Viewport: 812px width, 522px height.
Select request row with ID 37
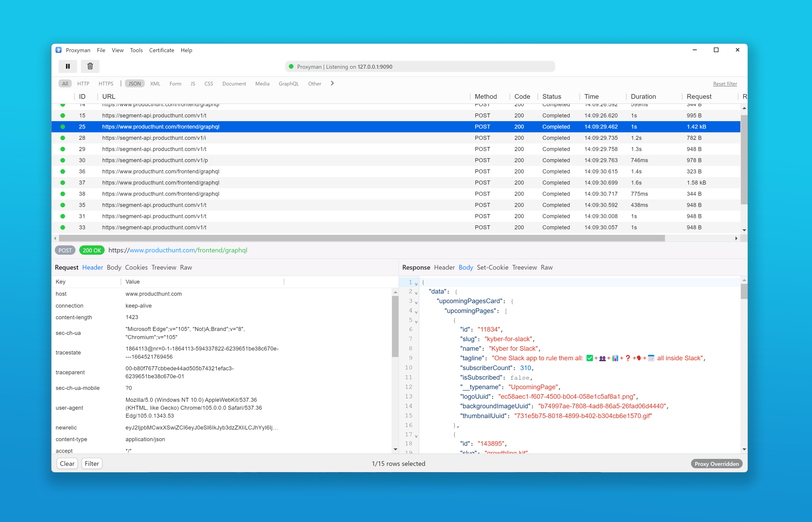click(395, 183)
